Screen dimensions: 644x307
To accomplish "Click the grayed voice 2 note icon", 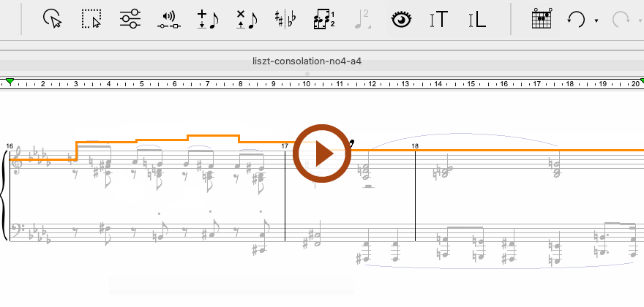I will point(362,20).
